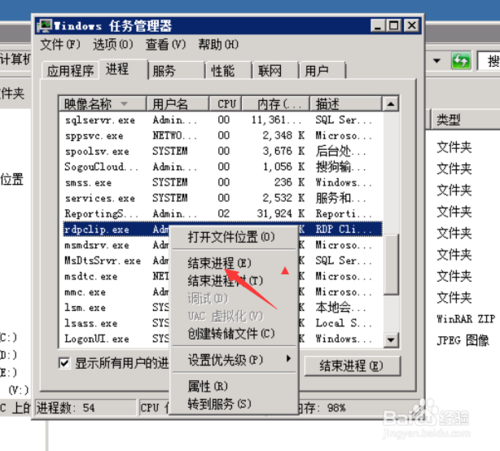Screen dimensions: 500x451
Task: Click the green refresh icon in Explorer
Action: [461, 61]
